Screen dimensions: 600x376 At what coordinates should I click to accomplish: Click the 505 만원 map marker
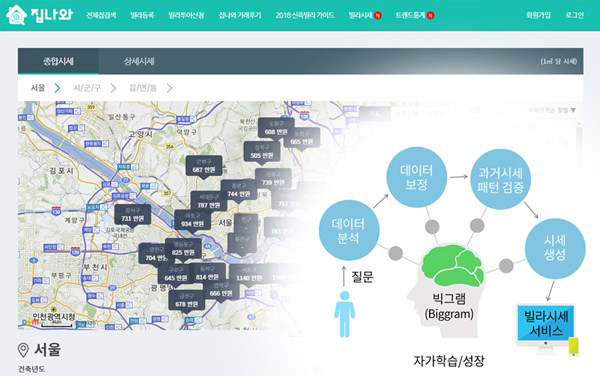point(262,152)
